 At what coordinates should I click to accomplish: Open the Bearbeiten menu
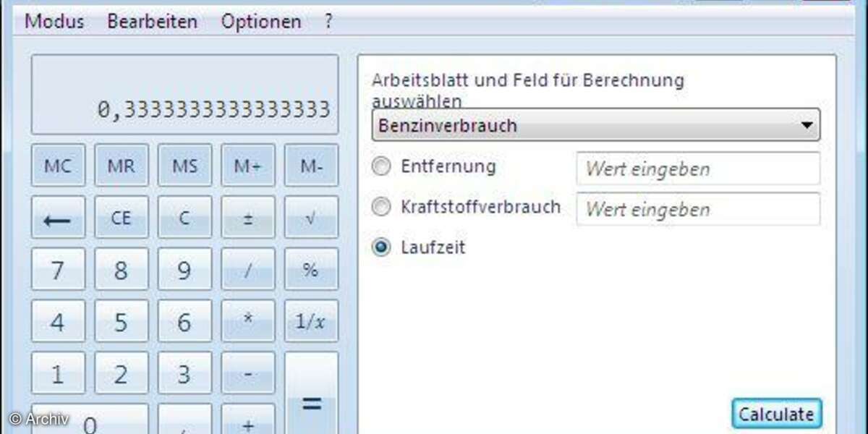click(152, 22)
